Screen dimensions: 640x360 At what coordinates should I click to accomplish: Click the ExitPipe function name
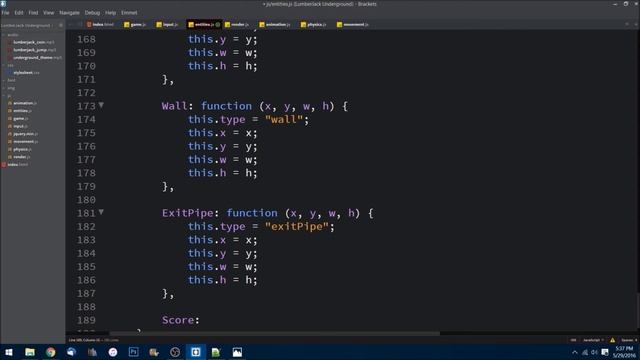point(187,213)
